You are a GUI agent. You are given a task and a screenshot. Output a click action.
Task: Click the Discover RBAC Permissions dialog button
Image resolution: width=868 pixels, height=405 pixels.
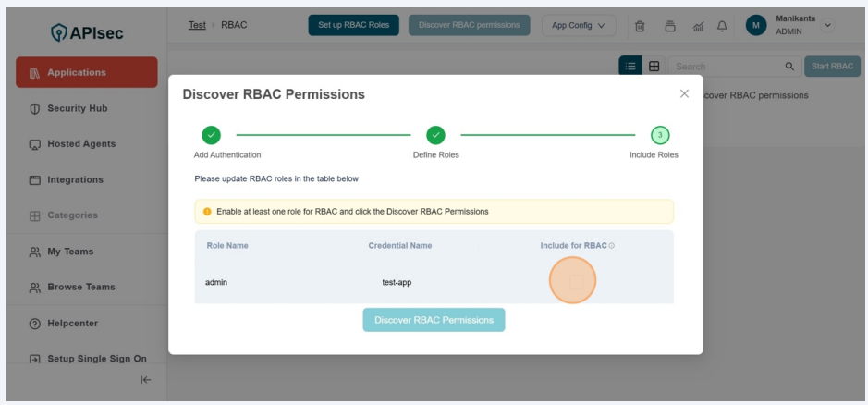point(434,320)
